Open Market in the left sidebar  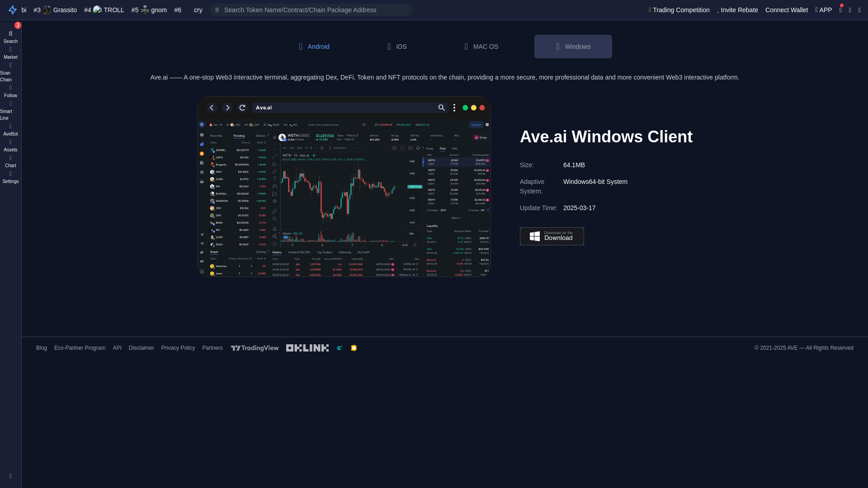point(10,53)
